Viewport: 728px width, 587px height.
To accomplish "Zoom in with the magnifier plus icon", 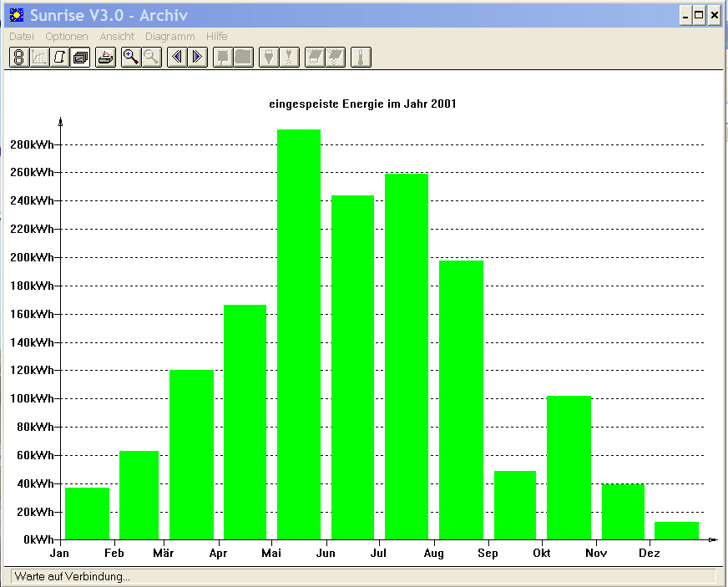I will (131, 57).
